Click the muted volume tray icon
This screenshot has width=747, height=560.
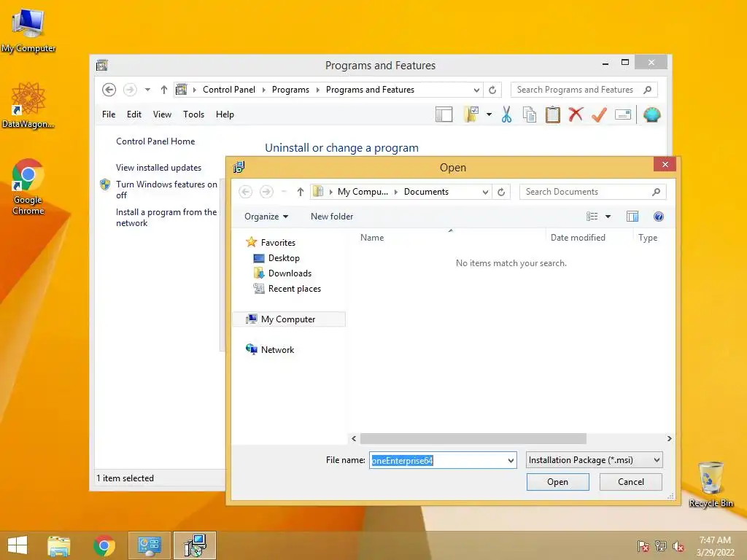pyautogui.click(x=678, y=546)
